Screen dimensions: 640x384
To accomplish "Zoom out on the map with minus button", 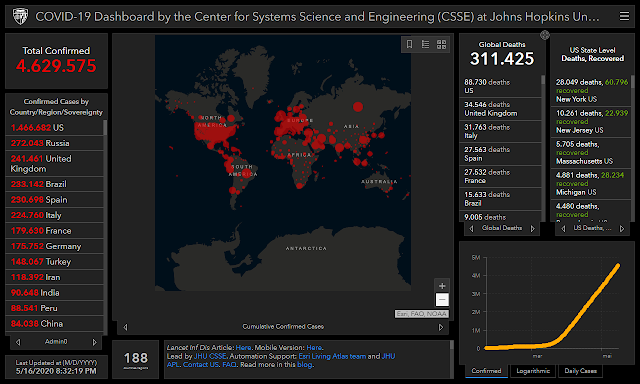I will click(x=442, y=300).
